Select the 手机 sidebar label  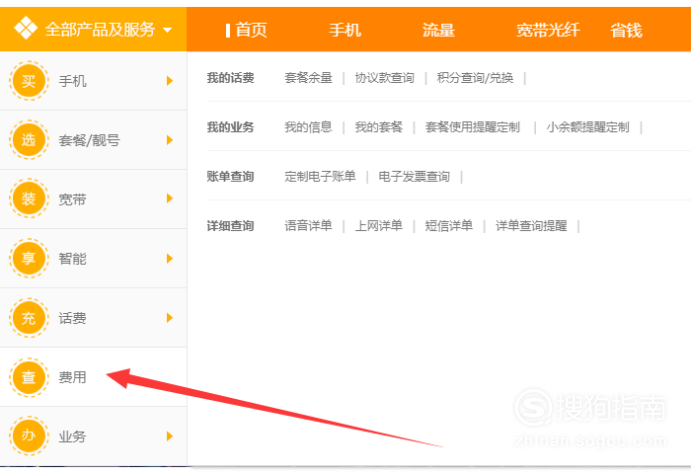(x=72, y=81)
